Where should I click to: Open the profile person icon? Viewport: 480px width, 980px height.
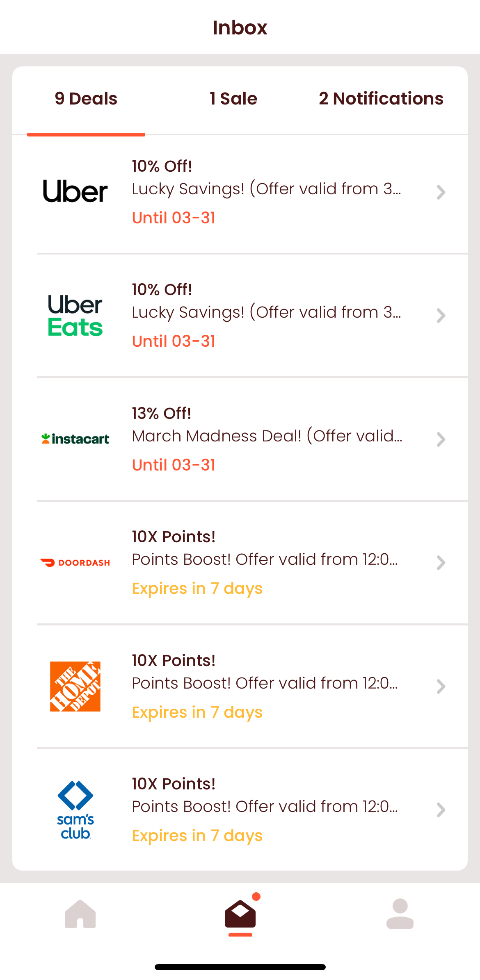[x=400, y=914]
